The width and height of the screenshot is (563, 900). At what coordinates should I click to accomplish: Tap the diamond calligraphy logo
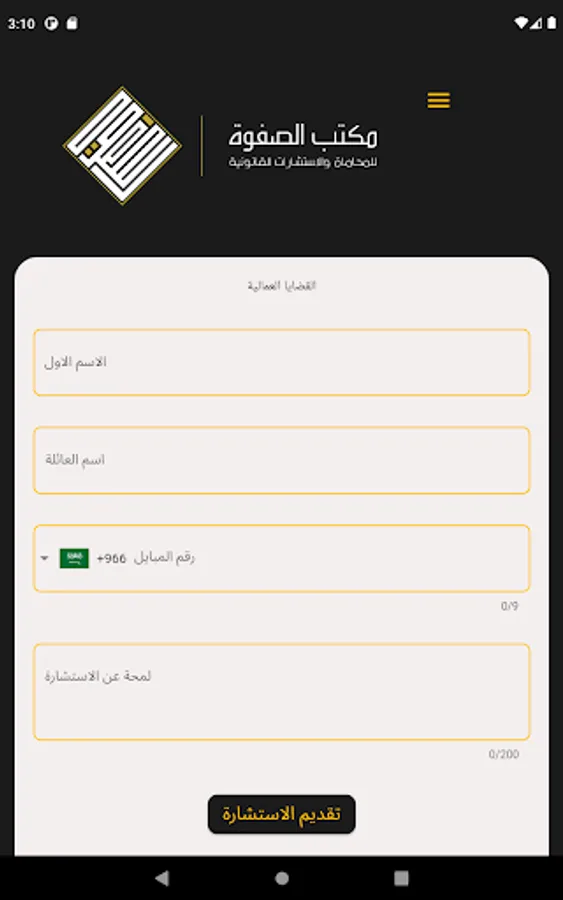coord(122,146)
